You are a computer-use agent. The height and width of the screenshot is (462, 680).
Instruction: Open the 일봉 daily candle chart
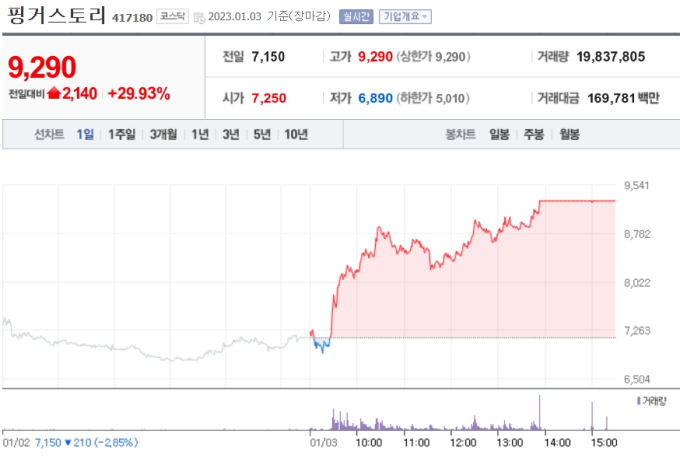point(499,134)
